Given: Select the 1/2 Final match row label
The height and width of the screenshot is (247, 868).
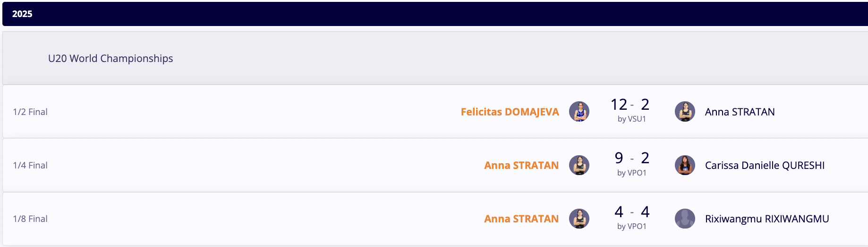Looking at the screenshot, I should (x=30, y=112).
